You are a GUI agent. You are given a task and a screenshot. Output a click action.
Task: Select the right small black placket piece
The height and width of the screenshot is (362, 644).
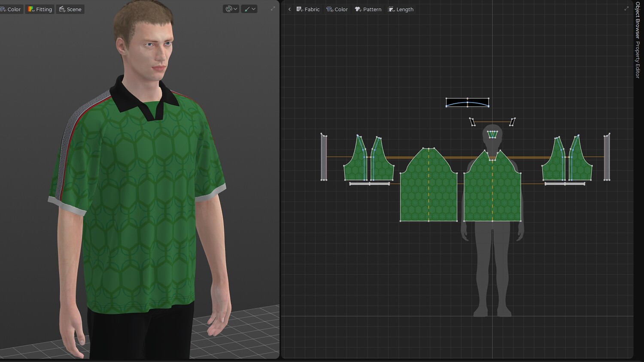tap(512, 122)
